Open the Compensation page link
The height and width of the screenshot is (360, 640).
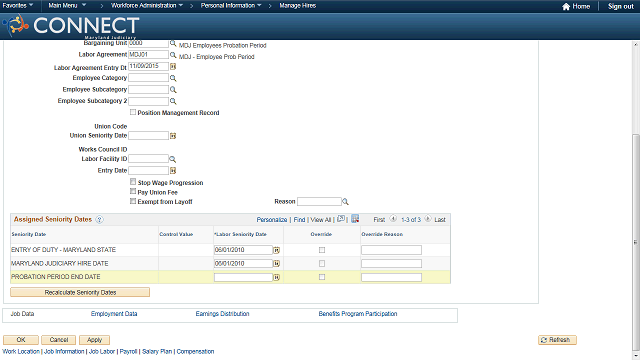tap(195, 351)
